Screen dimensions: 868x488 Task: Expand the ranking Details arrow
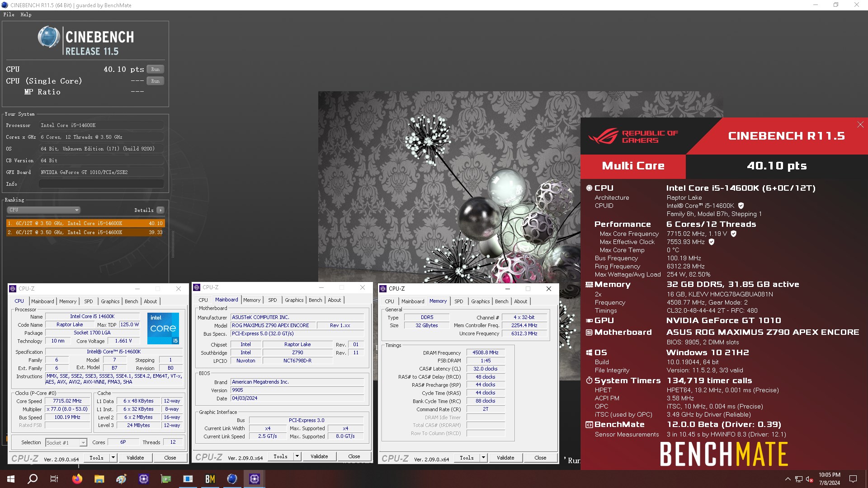coord(160,210)
